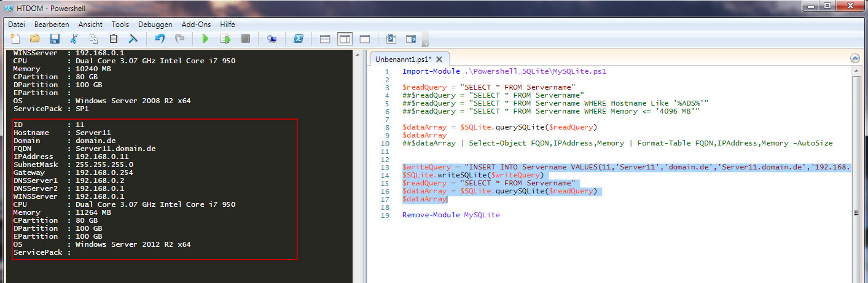Open the Debuggen menu
This screenshot has width=868, height=283.
coord(155,25)
